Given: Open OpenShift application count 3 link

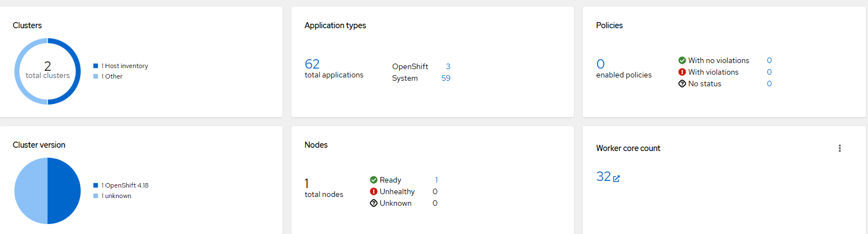Looking at the screenshot, I should click(x=448, y=66).
